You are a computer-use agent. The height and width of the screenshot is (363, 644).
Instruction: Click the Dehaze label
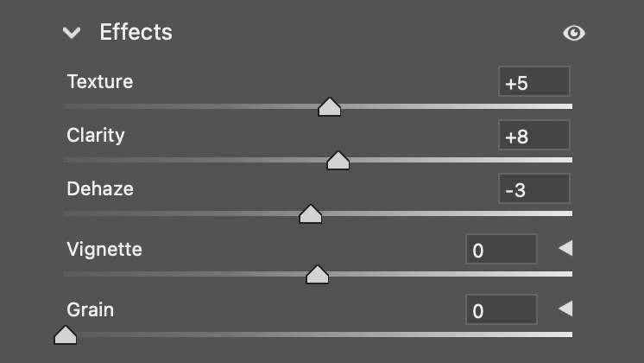[x=100, y=188]
